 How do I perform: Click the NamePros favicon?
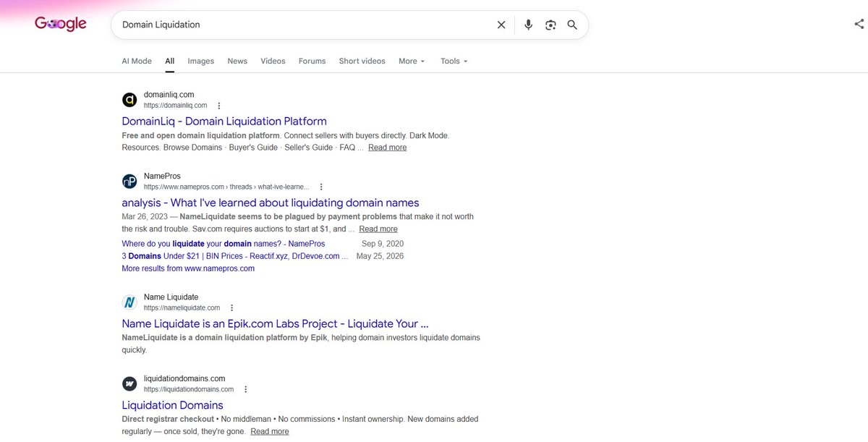129,182
